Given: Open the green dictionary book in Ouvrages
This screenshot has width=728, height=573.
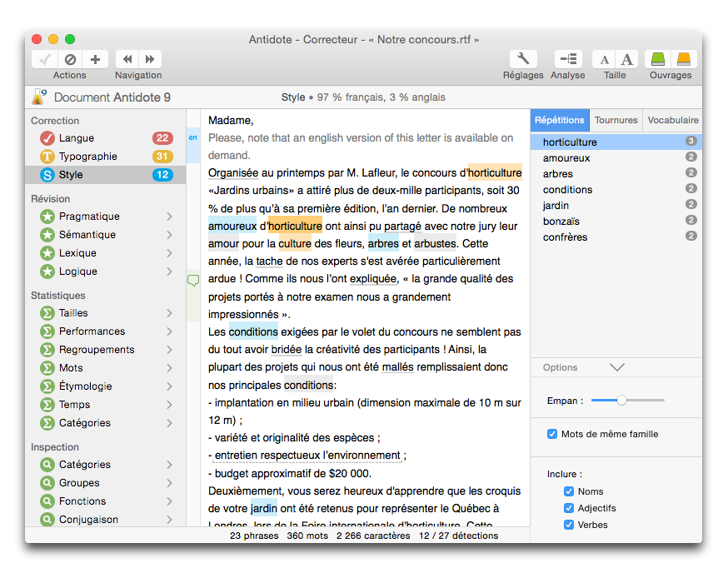Looking at the screenshot, I should [x=659, y=59].
